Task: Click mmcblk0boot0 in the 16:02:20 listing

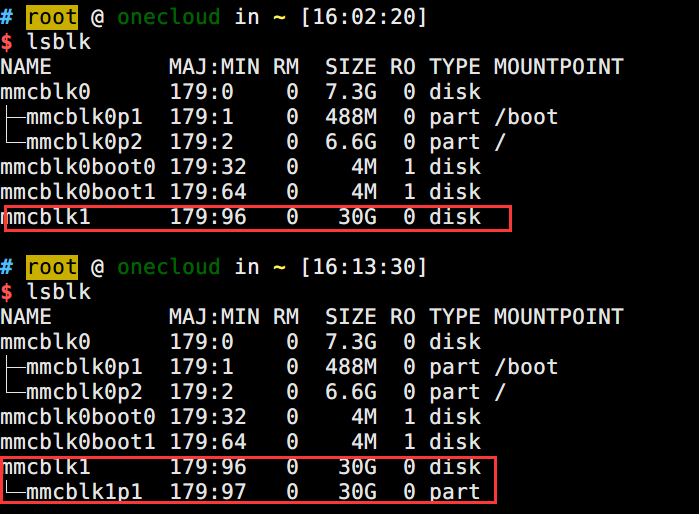Action: pyautogui.click(x=78, y=167)
